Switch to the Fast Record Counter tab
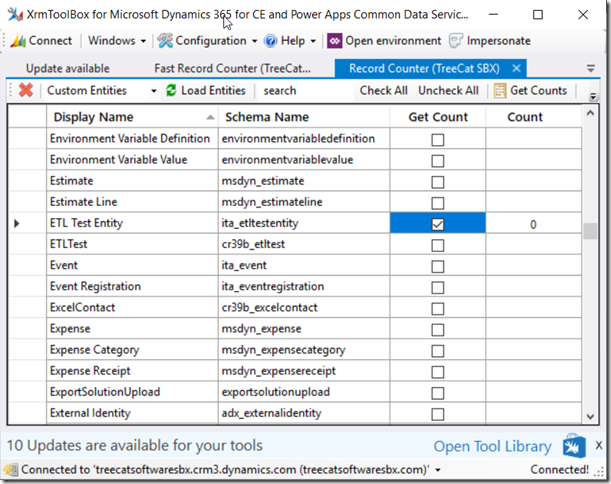This screenshot has height=484, width=611. (x=233, y=69)
